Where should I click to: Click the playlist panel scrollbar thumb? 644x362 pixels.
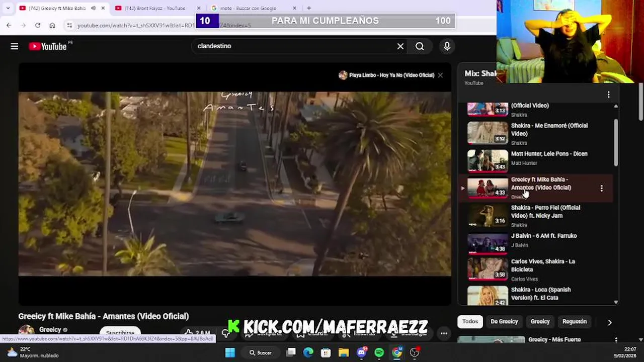click(616, 142)
